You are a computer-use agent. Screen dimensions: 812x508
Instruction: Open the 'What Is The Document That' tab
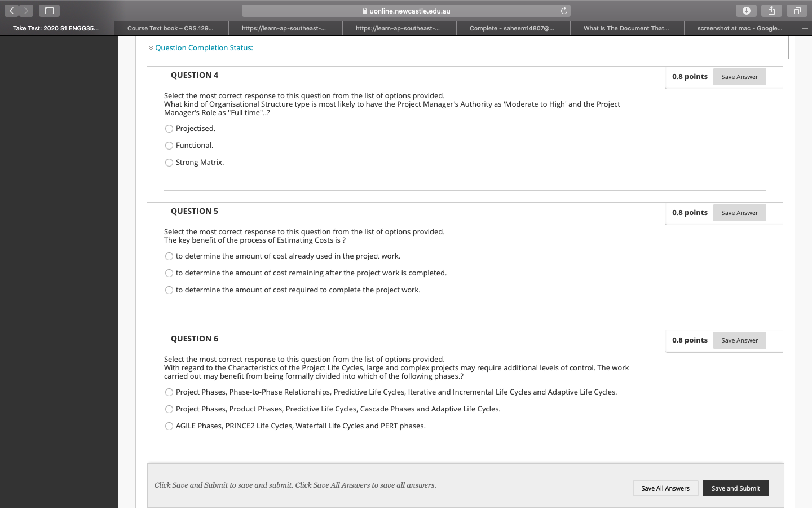pyautogui.click(x=626, y=28)
